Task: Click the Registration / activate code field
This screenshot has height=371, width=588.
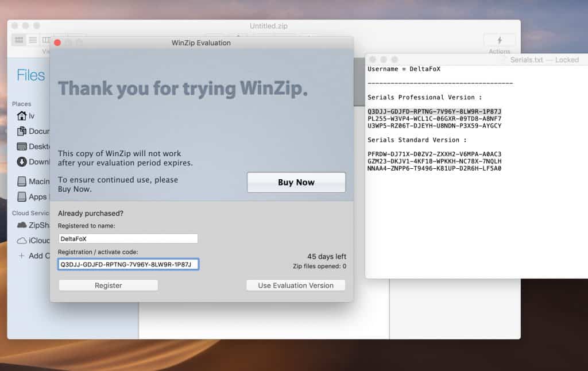Action: (128, 264)
